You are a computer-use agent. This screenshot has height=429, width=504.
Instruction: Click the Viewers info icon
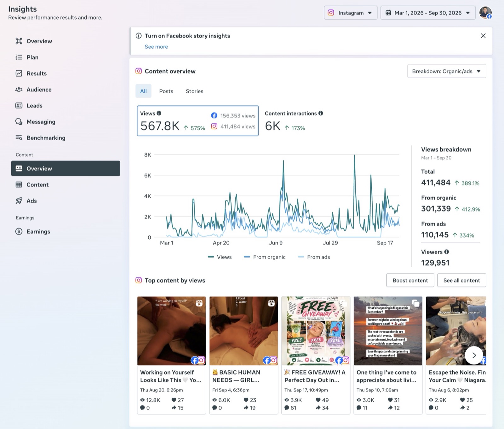(447, 252)
